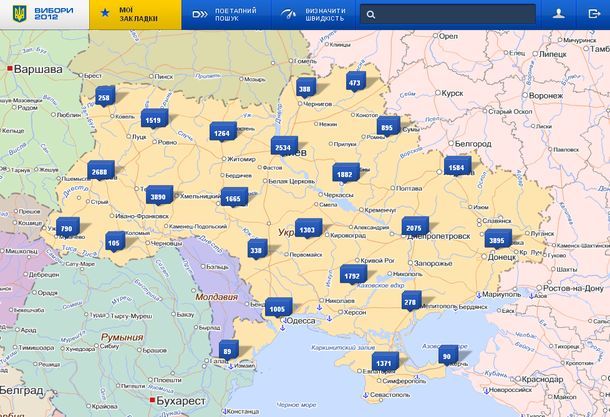Open the cluster marker 3890
The height and width of the screenshot is (417, 610).
coord(157,197)
